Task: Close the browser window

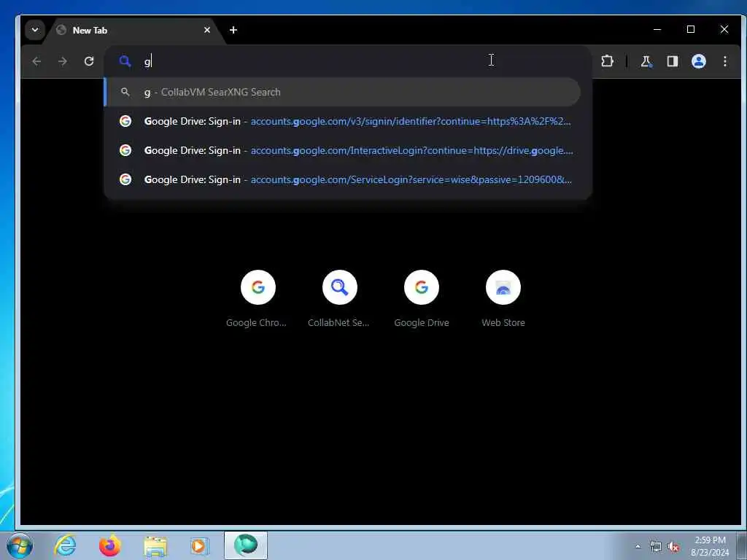Action: pos(724,29)
